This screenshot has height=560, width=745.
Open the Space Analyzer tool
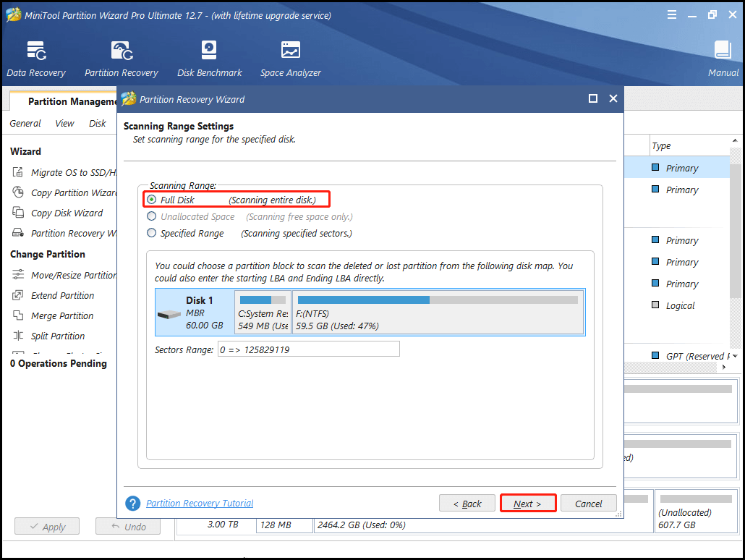(x=291, y=58)
